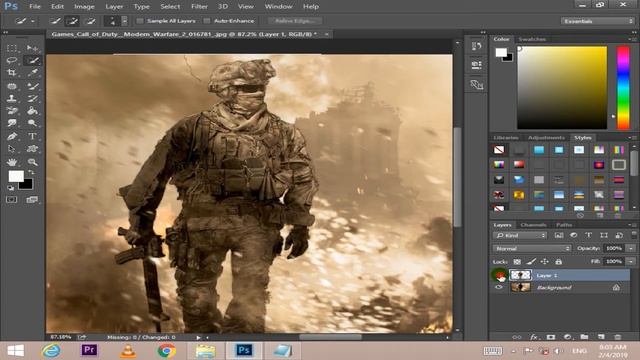Select the Custom Shape tool

(x=32, y=149)
